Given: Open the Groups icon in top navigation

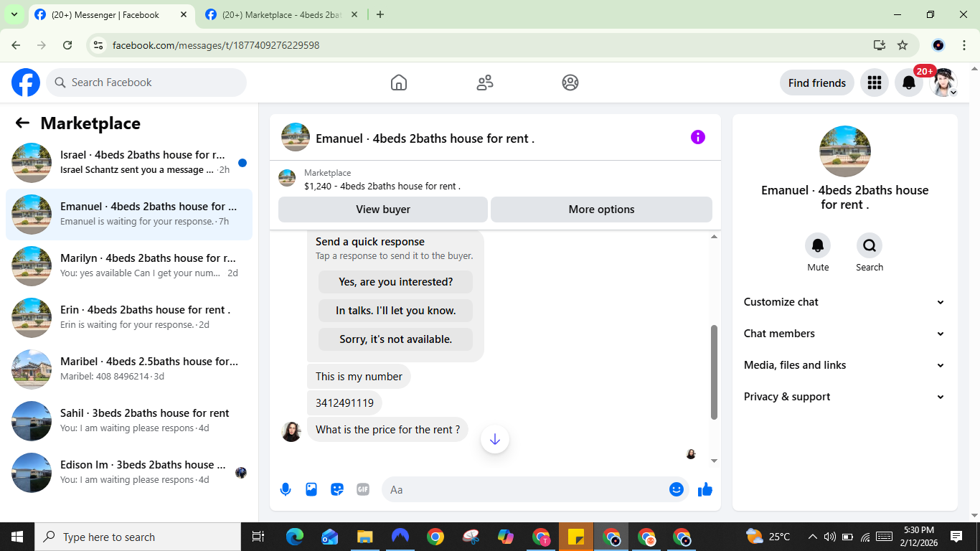Looking at the screenshot, I should coord(570,83).
